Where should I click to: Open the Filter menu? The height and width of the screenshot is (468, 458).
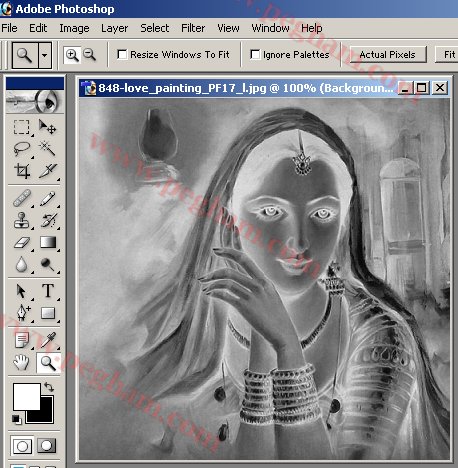tap(193, 28)
